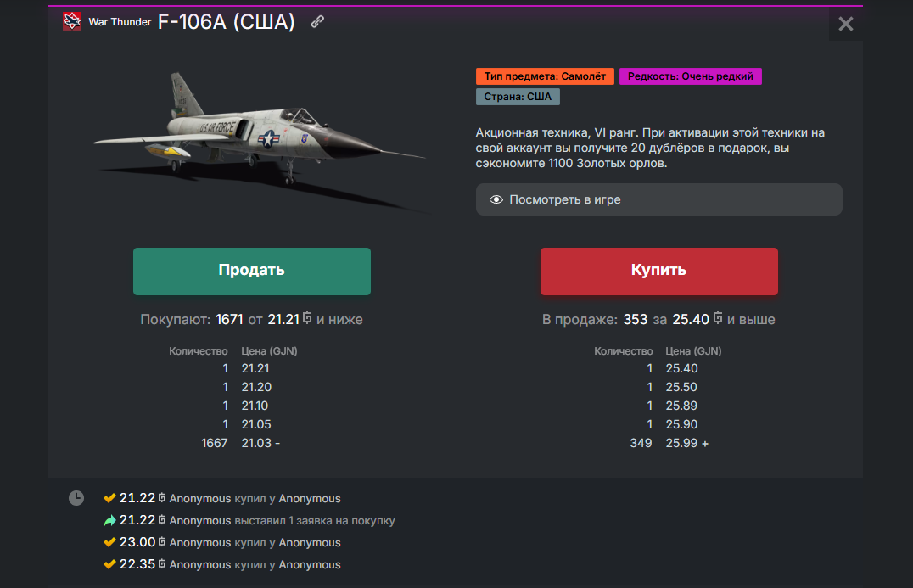Click 'Количество' header in sell table

point(623,351)
